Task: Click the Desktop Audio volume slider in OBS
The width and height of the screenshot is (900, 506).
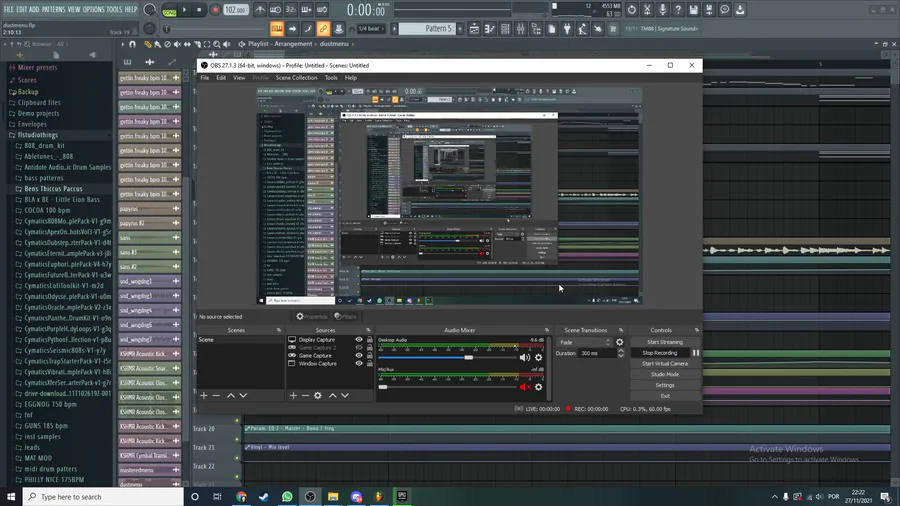Action: click(447, 357)
